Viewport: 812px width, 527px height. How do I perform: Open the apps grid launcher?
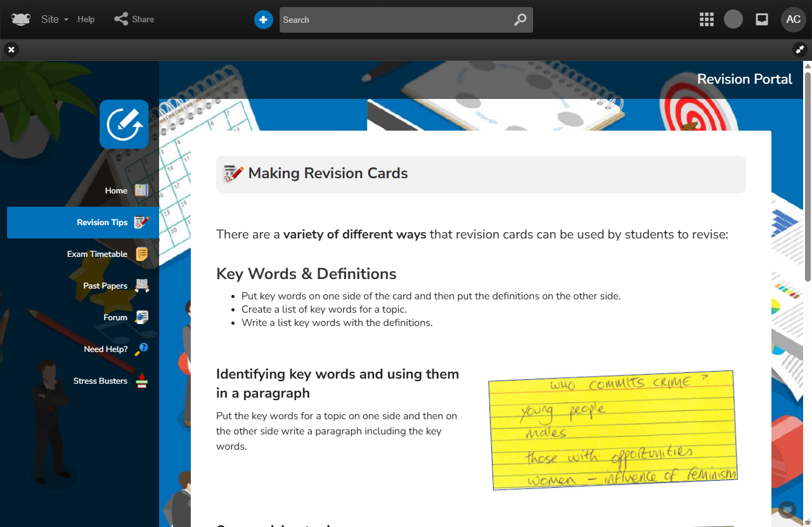(x=707, y=20)
